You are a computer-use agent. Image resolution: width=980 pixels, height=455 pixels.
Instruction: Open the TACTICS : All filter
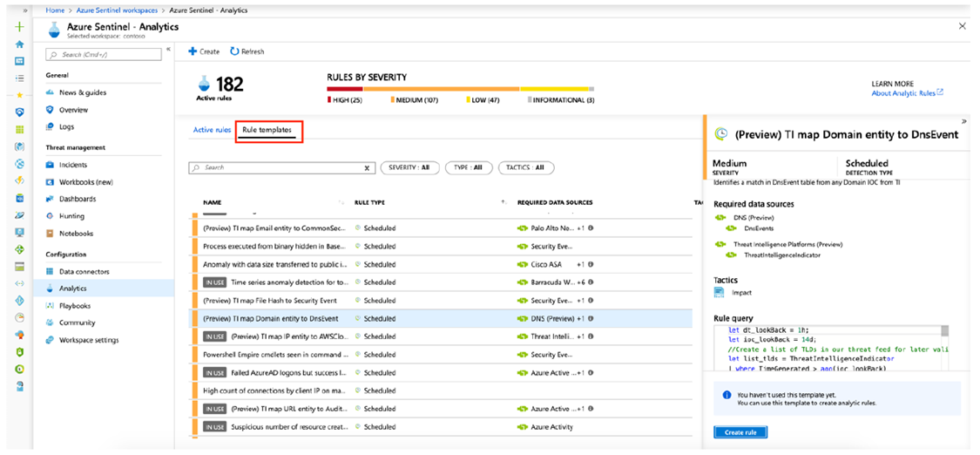[x=525, y=167]
